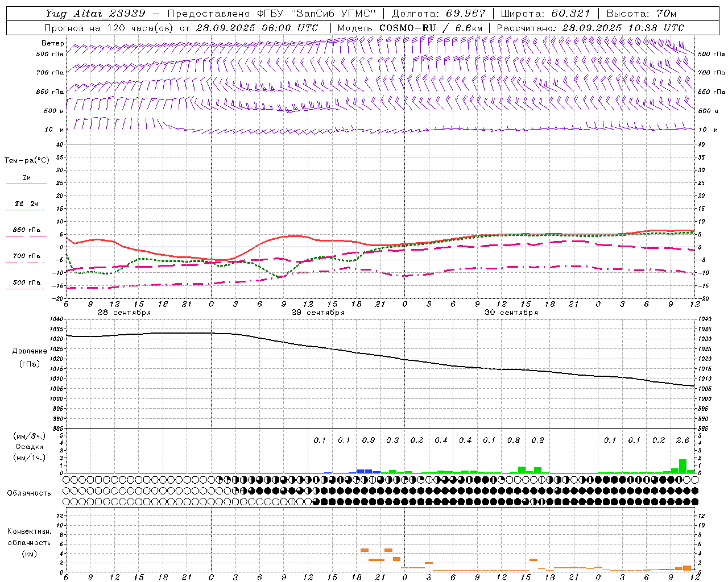728x582 pixels.
Task: Click the 2м temperature legend entry
Action: pos(27,178)
